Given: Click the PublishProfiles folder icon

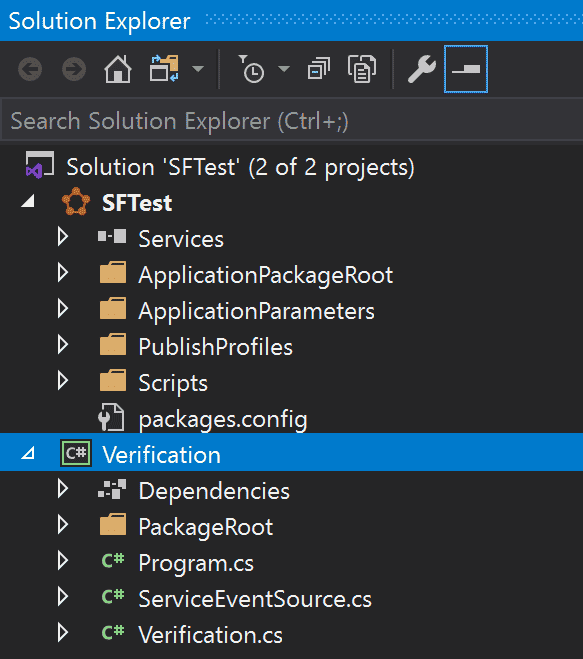Looking at the screenshot, I should (113, 345).
